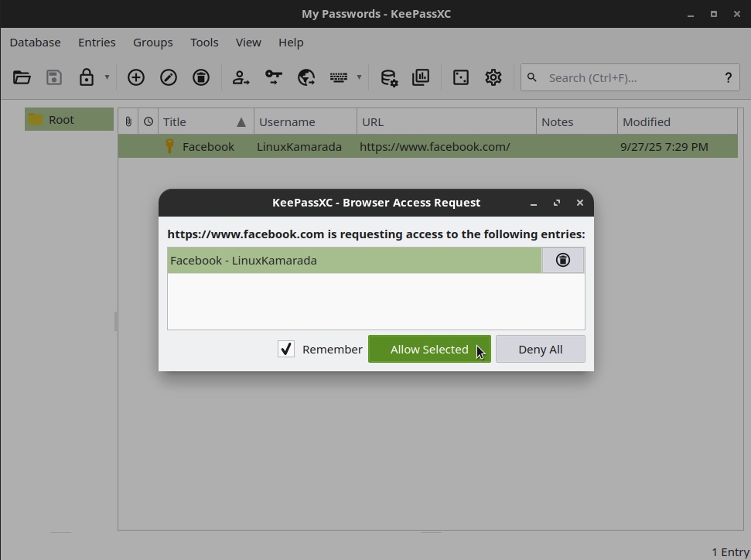
Task: Remove Facebook entry from access request list
Action: 562,261
